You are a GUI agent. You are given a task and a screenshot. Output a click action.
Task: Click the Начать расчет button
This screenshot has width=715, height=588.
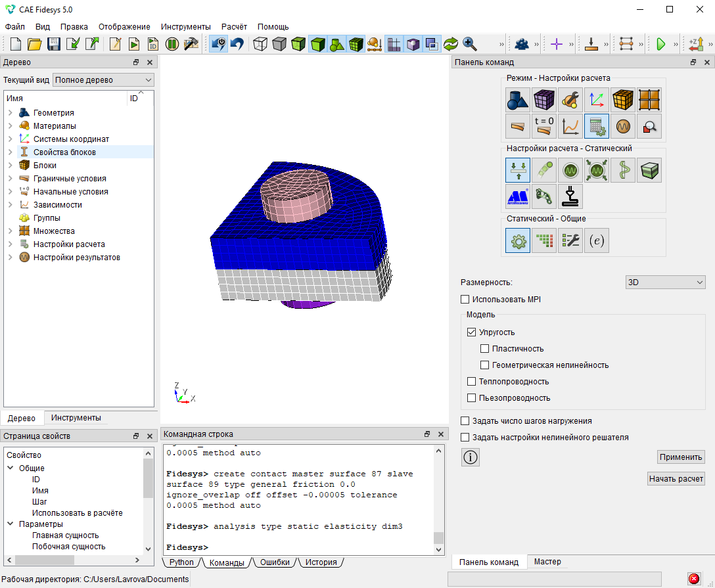pyautogui.click(x=676, y=478)
